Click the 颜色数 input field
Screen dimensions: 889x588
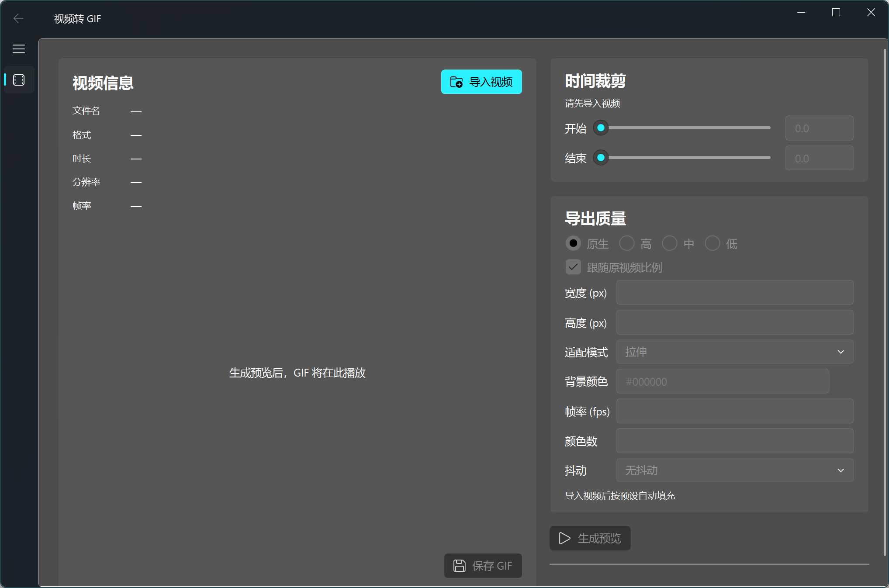735,441
